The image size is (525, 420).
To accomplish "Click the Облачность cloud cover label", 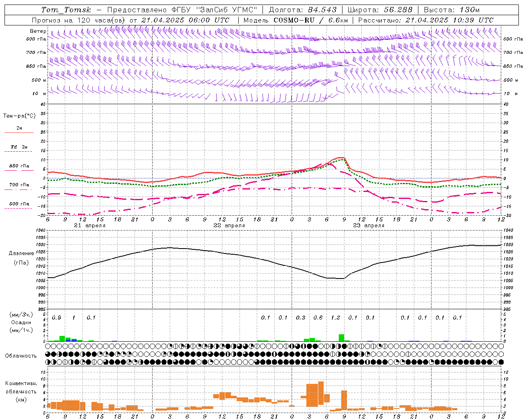I will 21,356.
